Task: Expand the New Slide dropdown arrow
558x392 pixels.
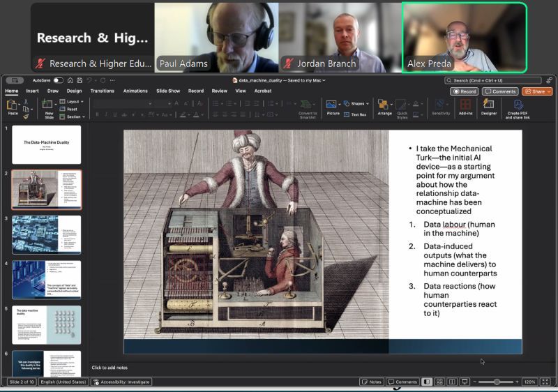Action: (56, 105)
